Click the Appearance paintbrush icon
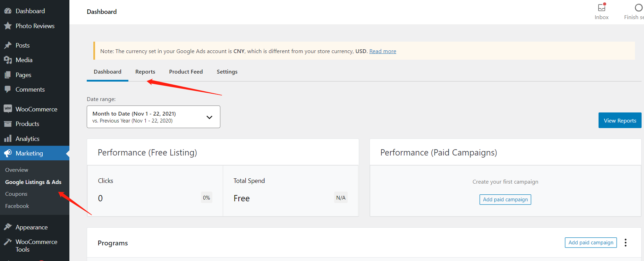Image resolution: width=644 pixels, height=261 pixels. (8, 227)
